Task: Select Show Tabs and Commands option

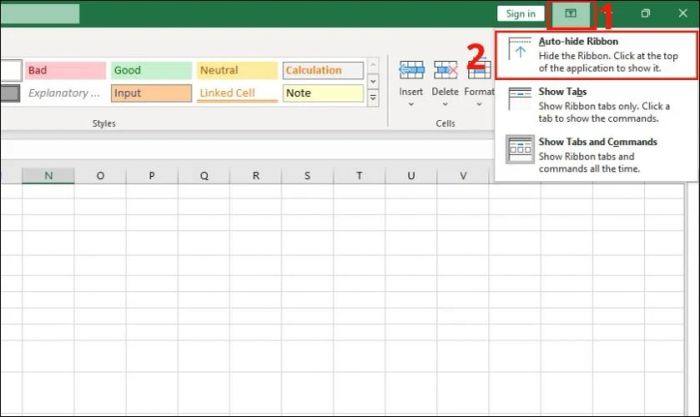Action: (x=596, y=155)
